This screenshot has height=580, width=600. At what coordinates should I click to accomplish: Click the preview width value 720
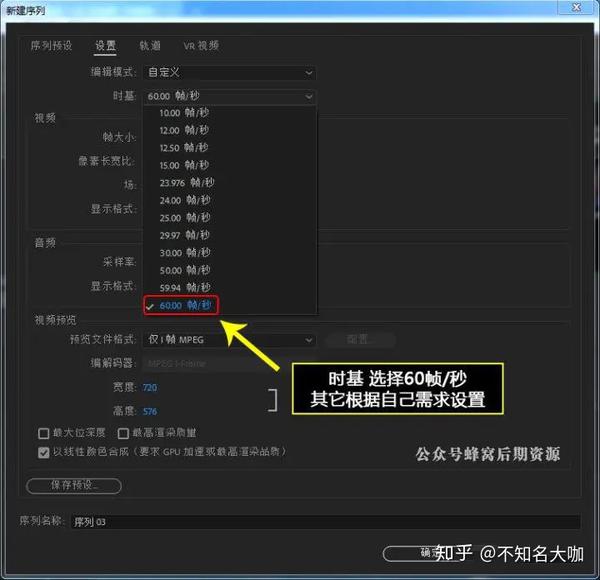150,388
